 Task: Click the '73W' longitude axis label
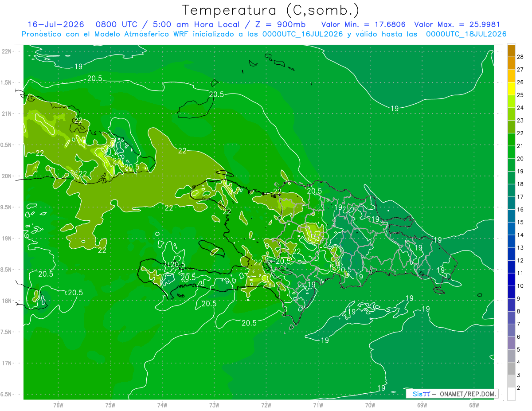coord(214,405)
